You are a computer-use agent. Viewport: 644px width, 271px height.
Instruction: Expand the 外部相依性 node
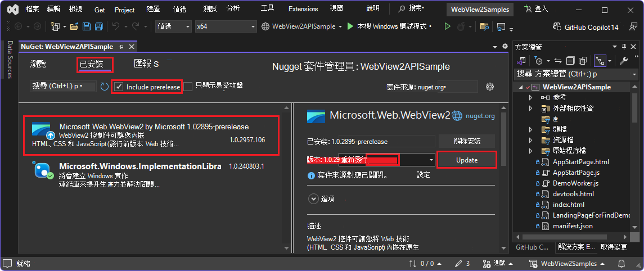point(530,109)
